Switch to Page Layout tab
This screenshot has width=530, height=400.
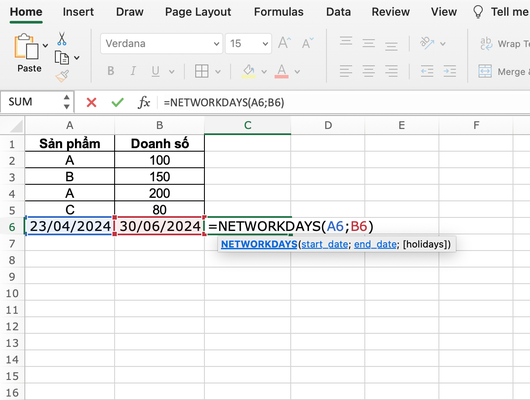198,12
